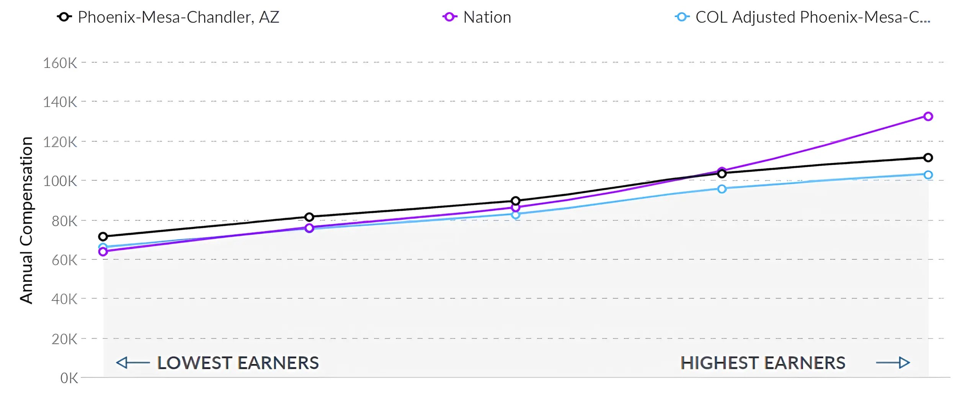Click the black Phoenix-Mesa-Chandler legend marker

pos(64,17)
